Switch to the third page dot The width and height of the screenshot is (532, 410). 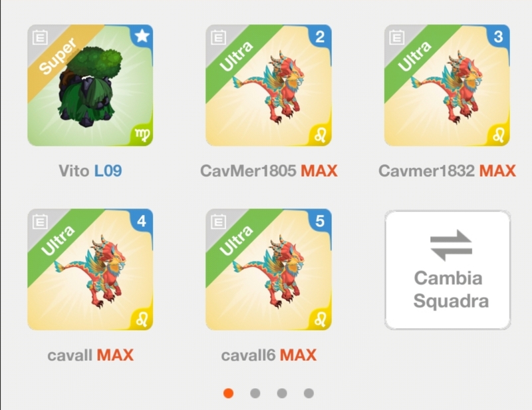point(282,393)
